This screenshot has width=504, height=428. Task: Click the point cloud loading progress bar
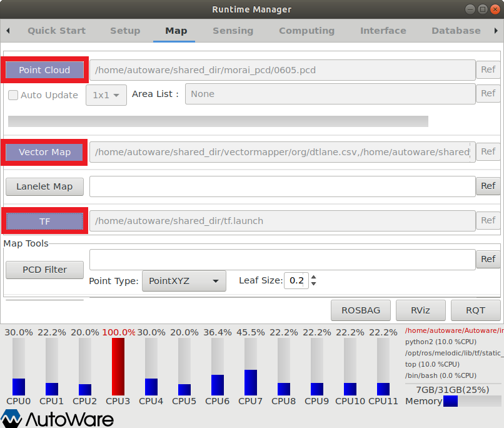[x=218, y=121]
